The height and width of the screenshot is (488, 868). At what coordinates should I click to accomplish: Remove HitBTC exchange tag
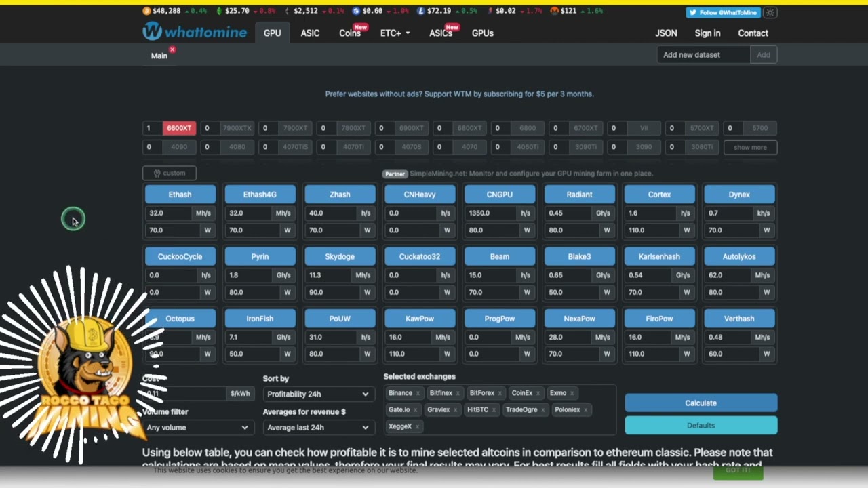click(x=494, y=410)
